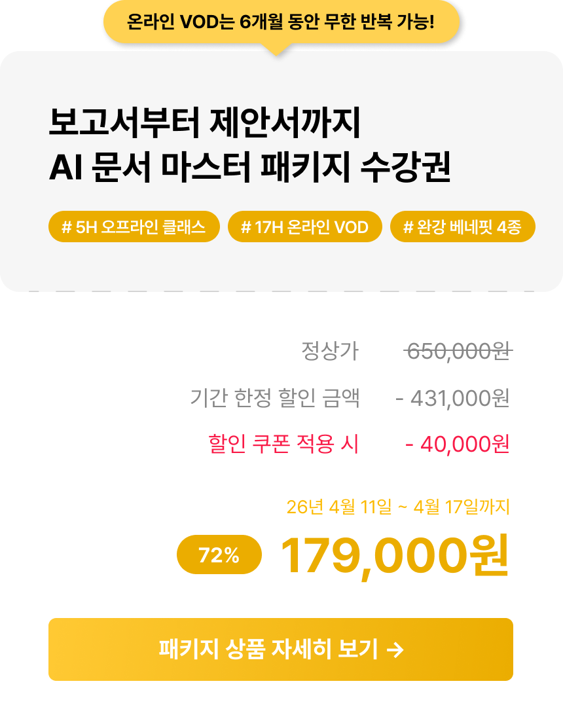The height and width of the screenshot is (728, 563).
Task: Click the 72% discount badge
Action: (x=219, y=555)
